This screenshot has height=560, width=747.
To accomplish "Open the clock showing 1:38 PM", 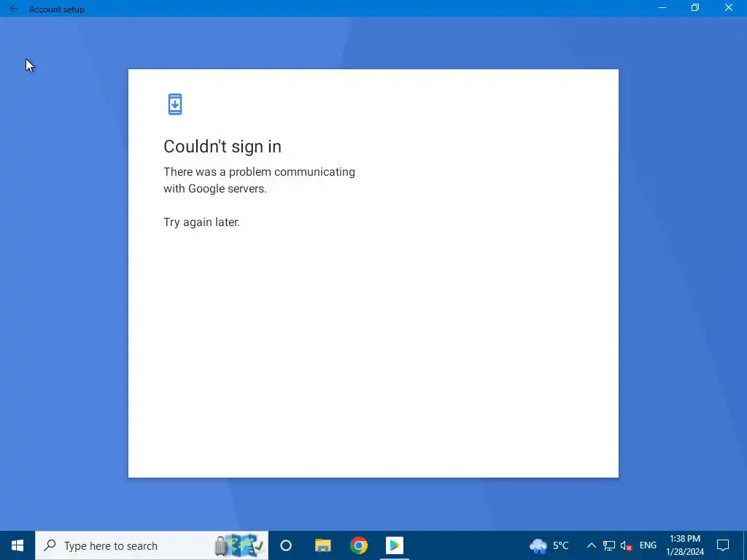I will point(684,545).
